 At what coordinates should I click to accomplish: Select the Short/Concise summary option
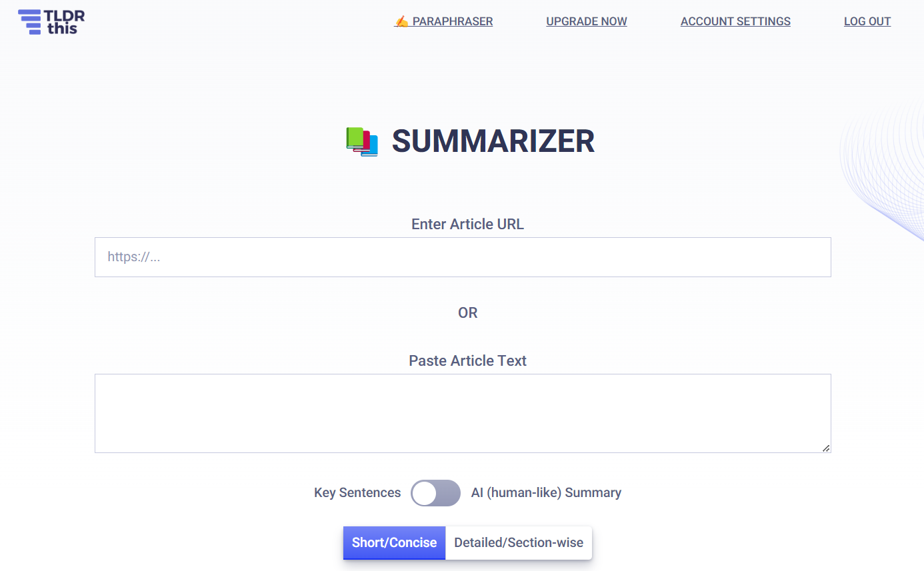click(394, 542)
